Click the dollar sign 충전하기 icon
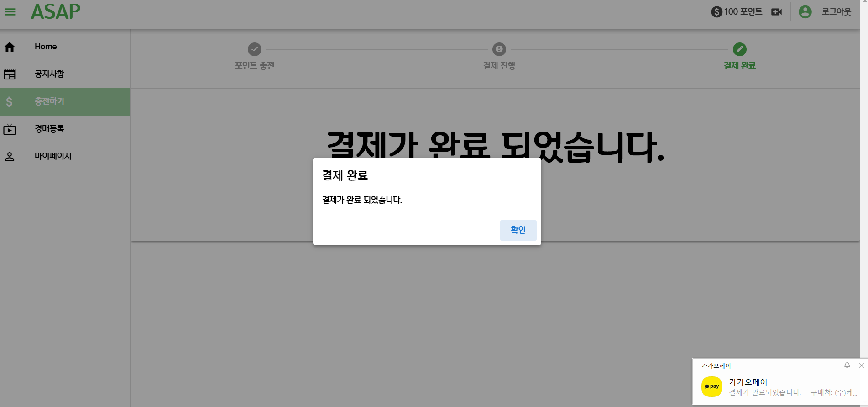The height and width of the screenshot is (407, 868). point(9,101)
